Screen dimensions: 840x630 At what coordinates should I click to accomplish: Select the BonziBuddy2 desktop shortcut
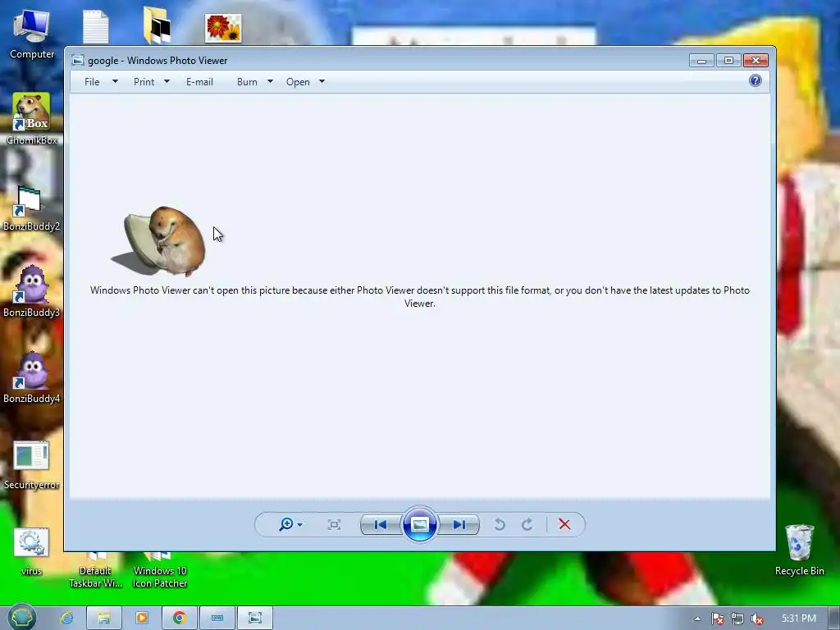point(31,208)
